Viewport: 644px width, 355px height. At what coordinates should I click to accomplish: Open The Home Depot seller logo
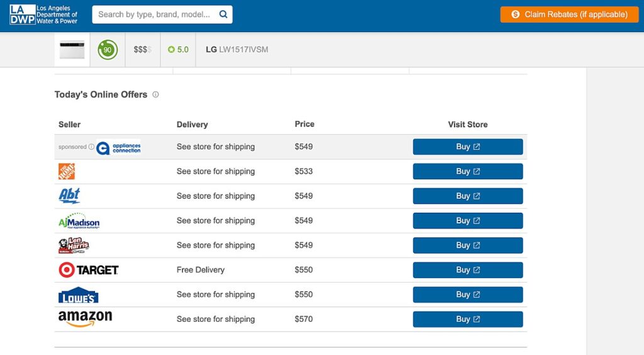(x=67, y=171)
